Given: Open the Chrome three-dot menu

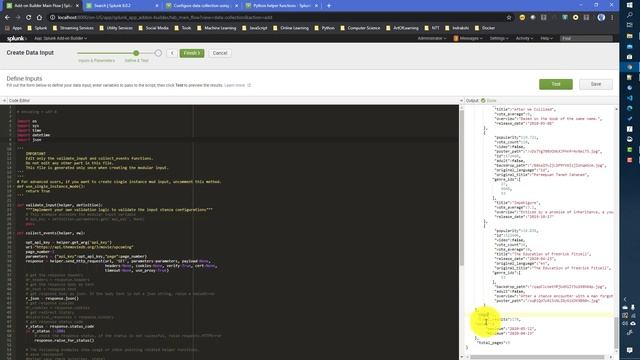Looking at the screenshot, I should (x=612, y=18).
